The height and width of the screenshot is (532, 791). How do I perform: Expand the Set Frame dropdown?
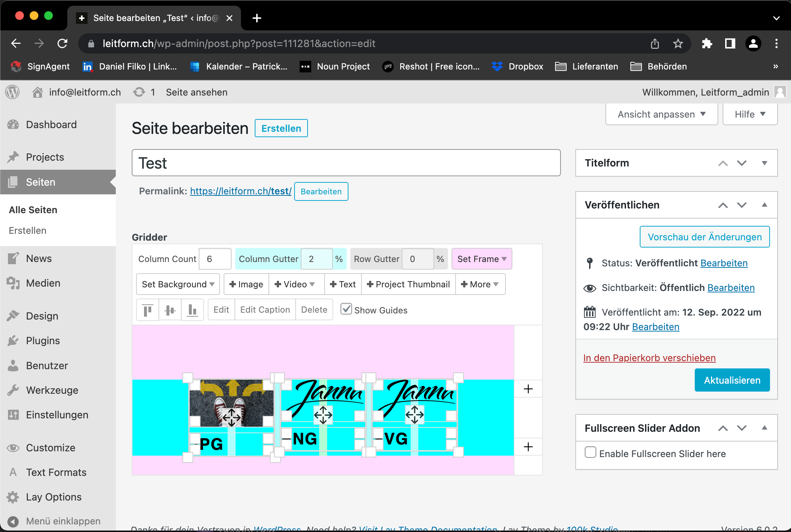pyautogui.click(x=482, y=259)
